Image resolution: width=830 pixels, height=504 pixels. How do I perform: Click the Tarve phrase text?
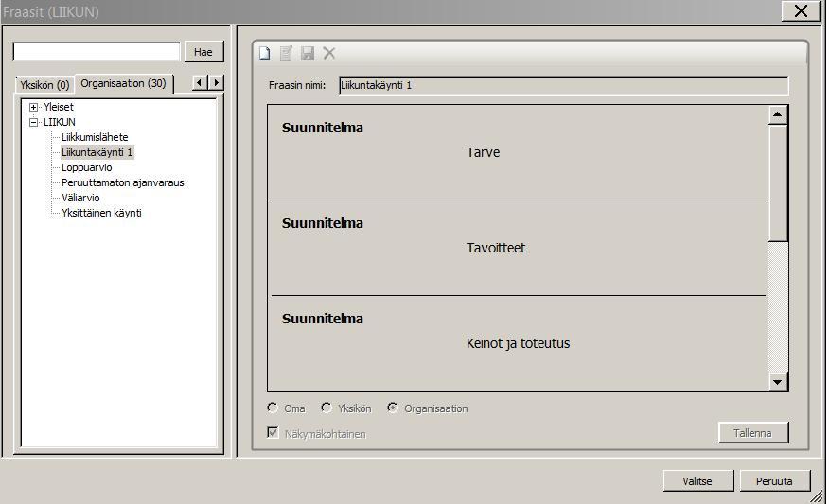(484, 152)
